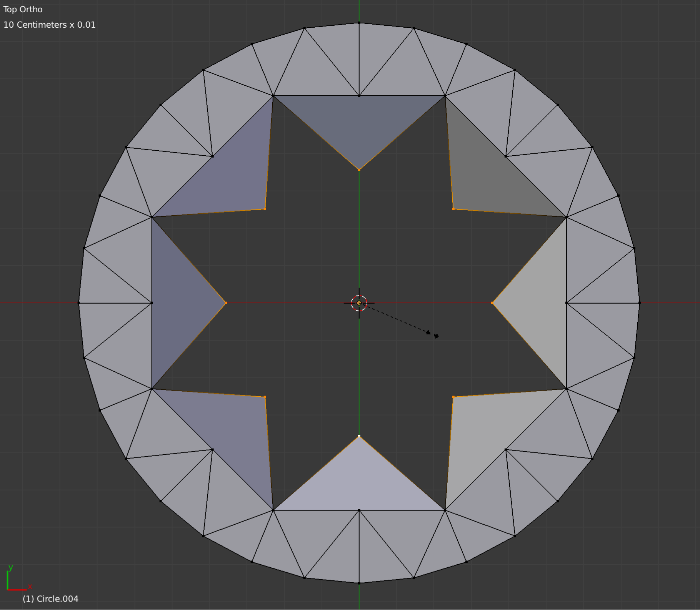Select the orange vertex at the star's top inner tip

[359, 170]
